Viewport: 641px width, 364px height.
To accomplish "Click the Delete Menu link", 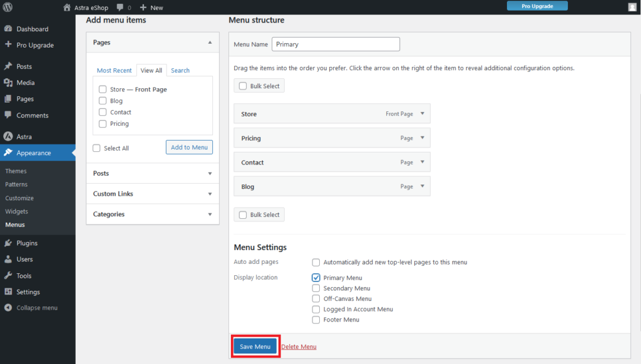I will [299, 346].
